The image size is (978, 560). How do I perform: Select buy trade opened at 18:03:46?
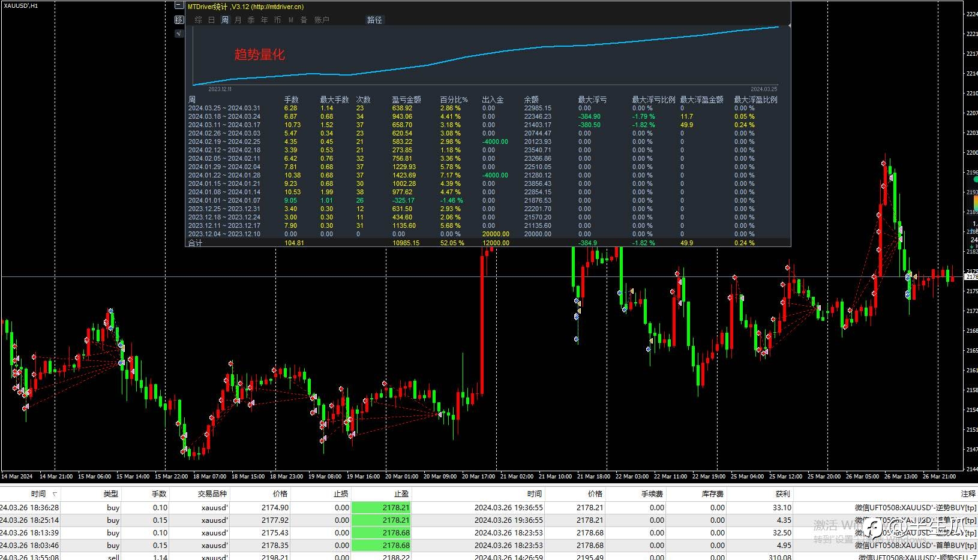pyautogui.click(x=489, y=545)
